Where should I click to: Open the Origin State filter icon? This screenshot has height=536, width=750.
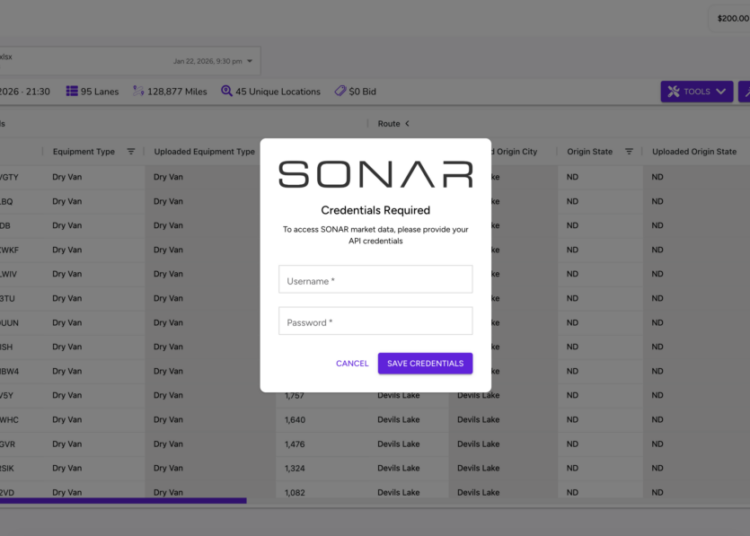tap(629, 152)
